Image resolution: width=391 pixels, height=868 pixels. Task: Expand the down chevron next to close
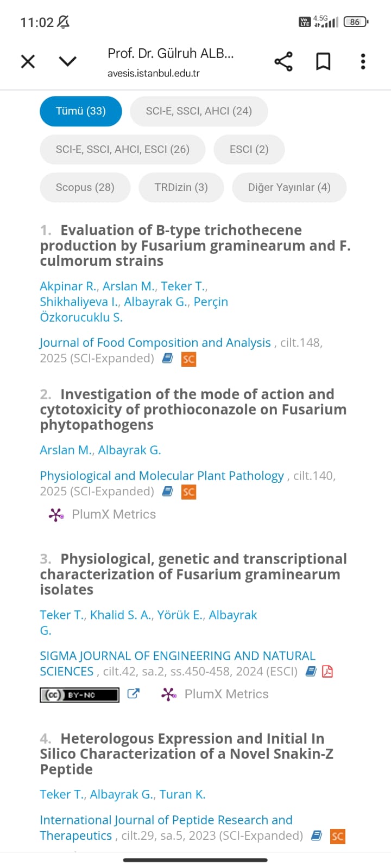(x=68, y=61)
